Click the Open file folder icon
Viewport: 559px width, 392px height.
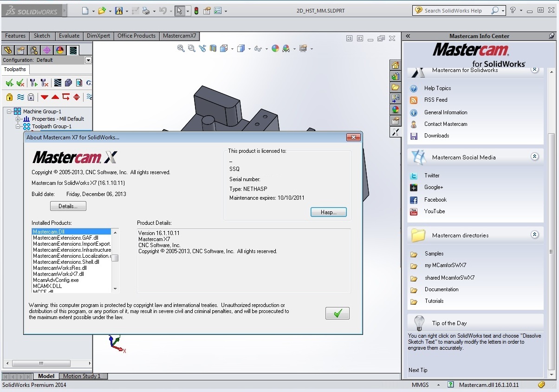102,11
